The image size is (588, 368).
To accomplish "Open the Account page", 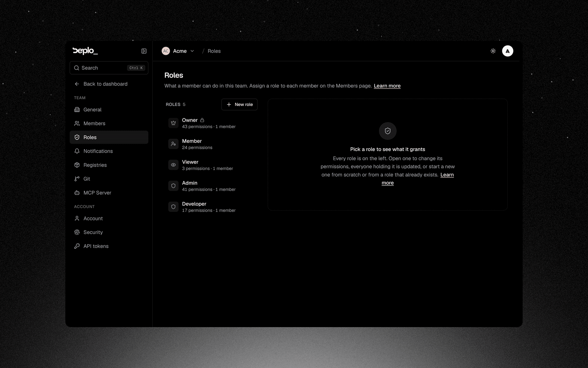I will 109,218.
